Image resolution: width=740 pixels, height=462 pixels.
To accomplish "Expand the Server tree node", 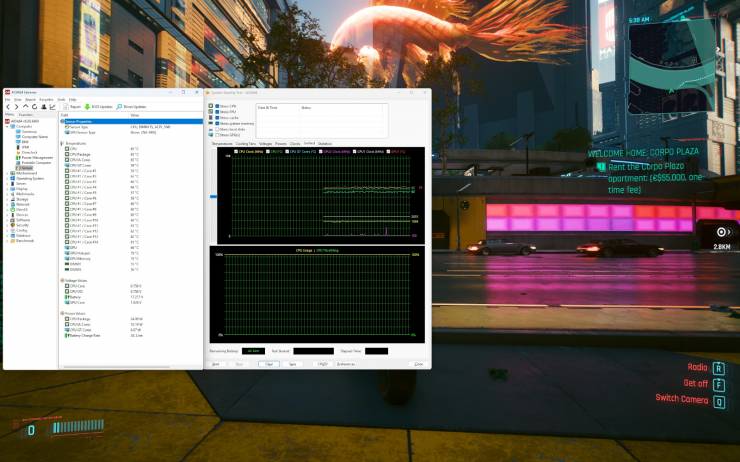I will tap(7, 184).
